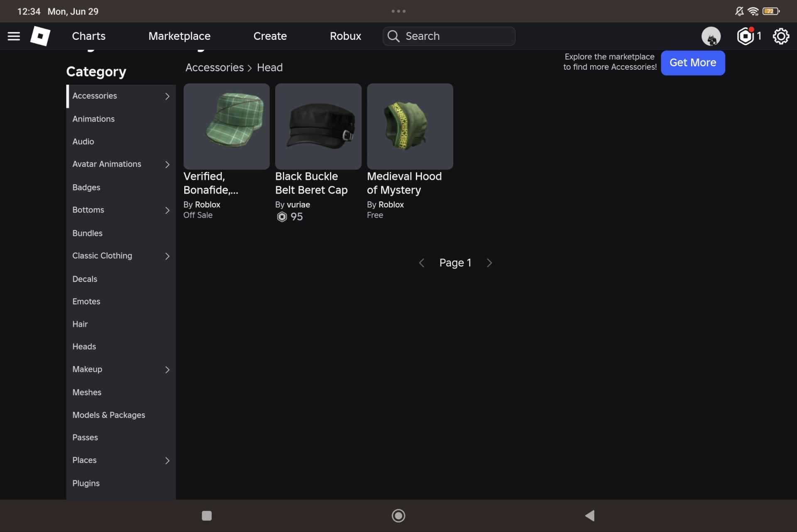
Task: Tap the Wi-Fi status icon
Action: 753,11
